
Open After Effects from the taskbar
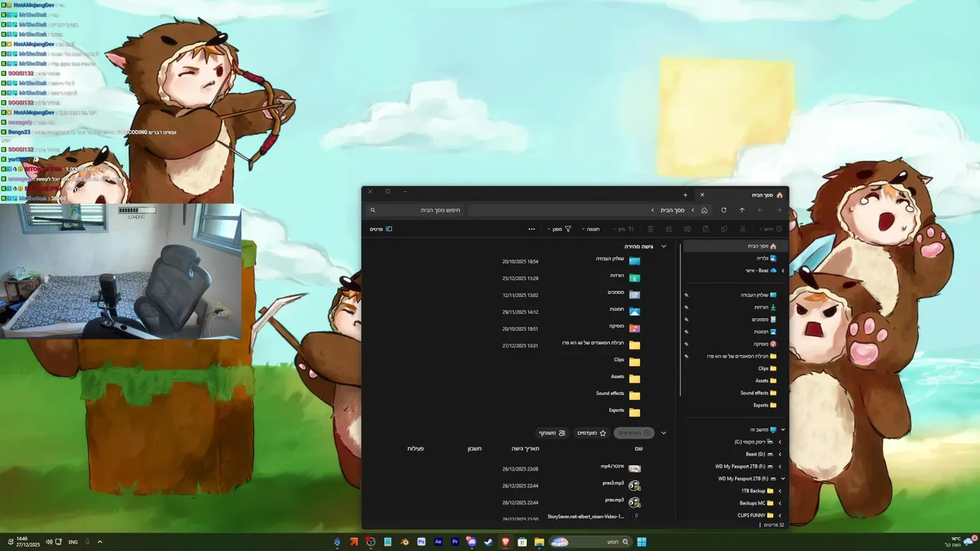tap(438, 542)
